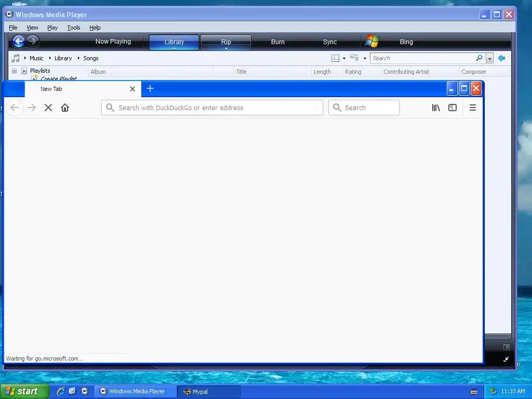Click the Media Player view options icon
The height and width of the screenshot is (399, 532).
coord(354,58)
